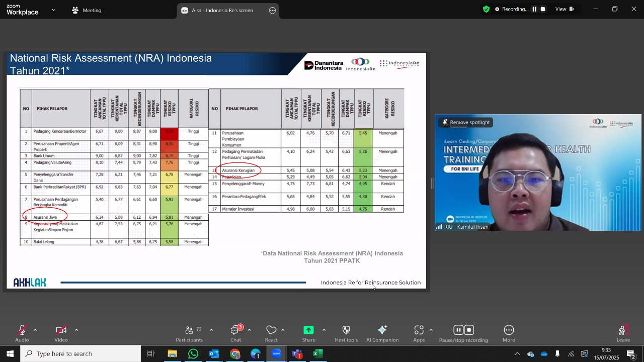Expand audio options chevron beside Audio

(35, 330)
